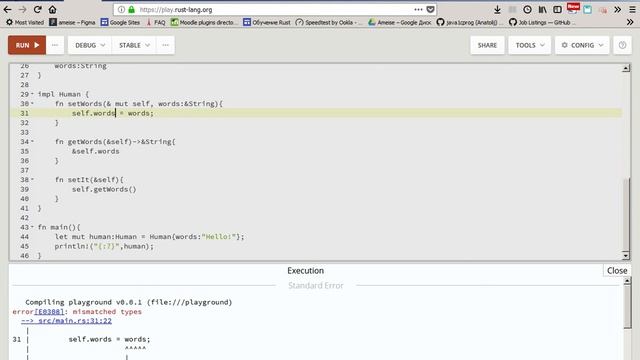Click the output panel scrollbar thumb
Screen dimensions: 640x360
(627, 307)
